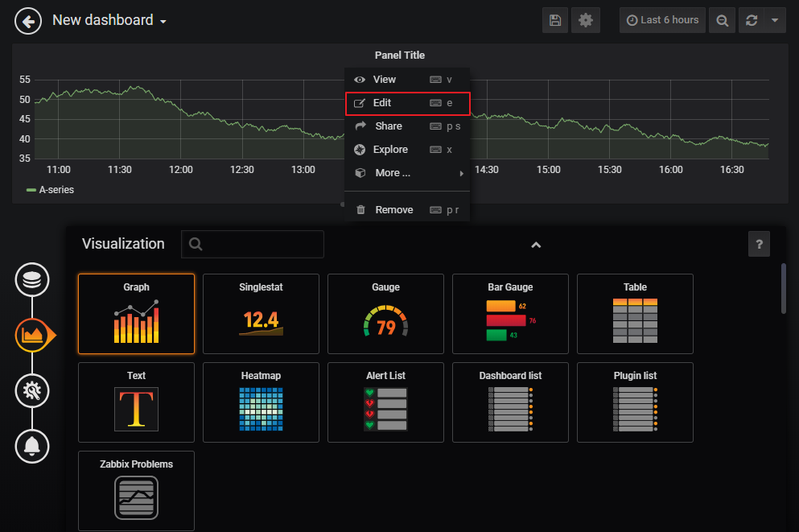Image resolution: width=799 pixels, height=532 pixels.
Task: Choose Edit from the panel menu
Action: [407, 103]
